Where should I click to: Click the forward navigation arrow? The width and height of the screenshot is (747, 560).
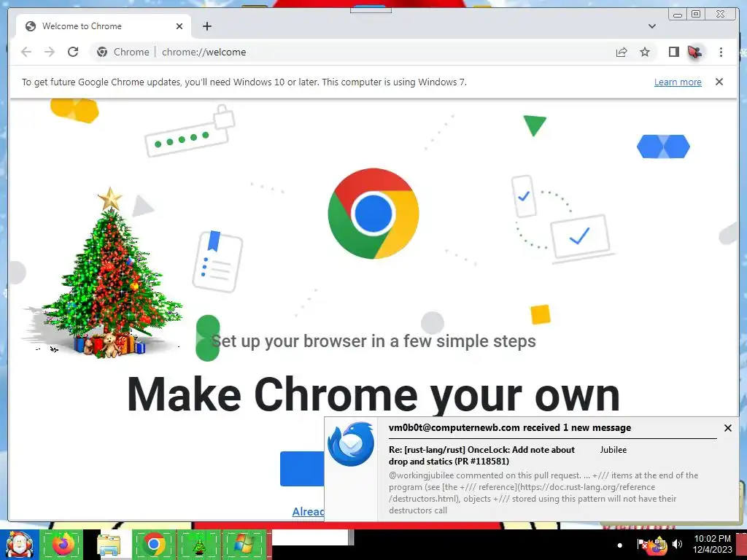tap(50, 52)
